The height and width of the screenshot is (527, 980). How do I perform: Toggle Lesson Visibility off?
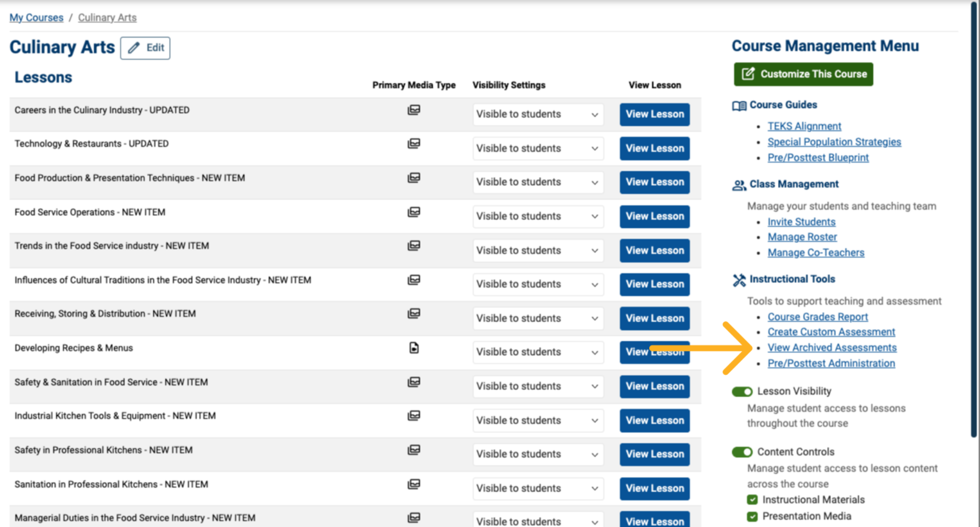click(x=742, y=391)
